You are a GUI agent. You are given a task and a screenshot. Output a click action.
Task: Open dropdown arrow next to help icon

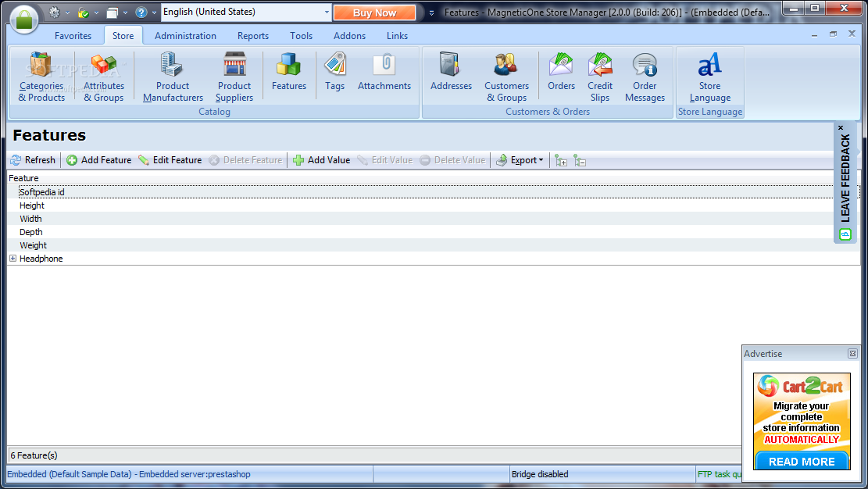[x=154, y=12]
